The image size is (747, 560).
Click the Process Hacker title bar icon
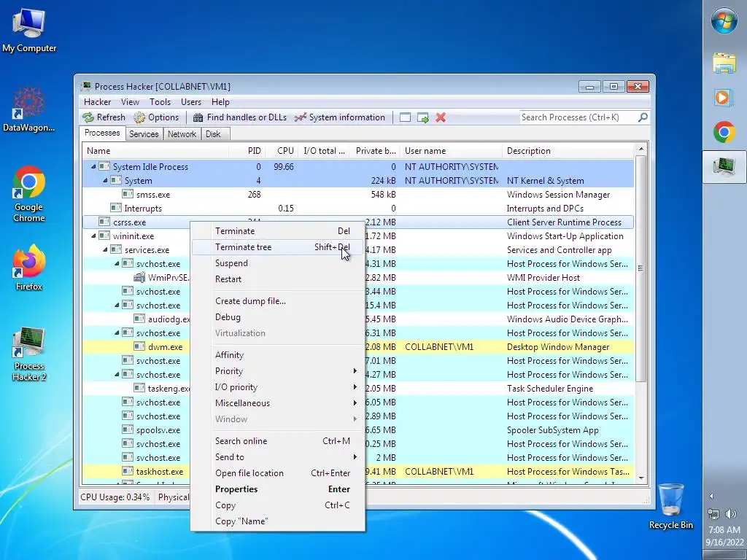coord(86,86)
